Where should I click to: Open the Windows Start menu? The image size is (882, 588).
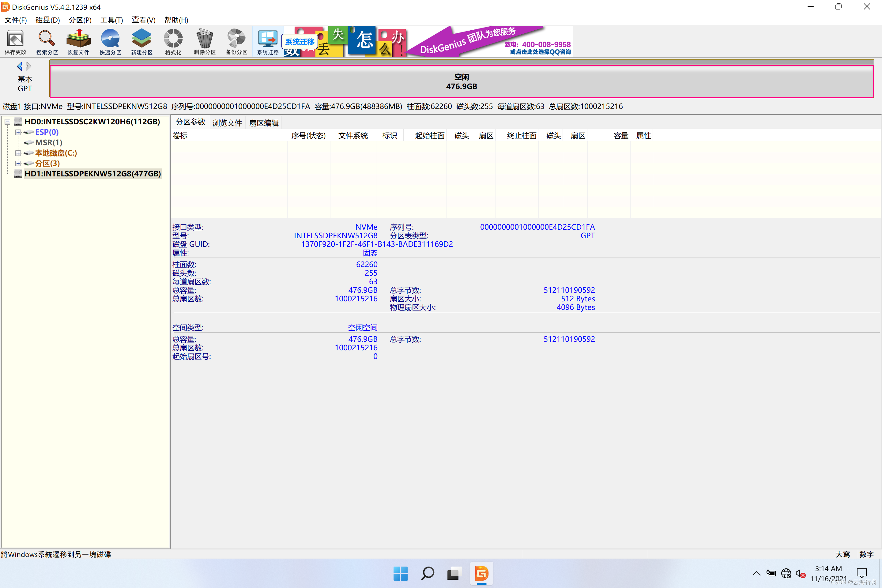(401, 573)
